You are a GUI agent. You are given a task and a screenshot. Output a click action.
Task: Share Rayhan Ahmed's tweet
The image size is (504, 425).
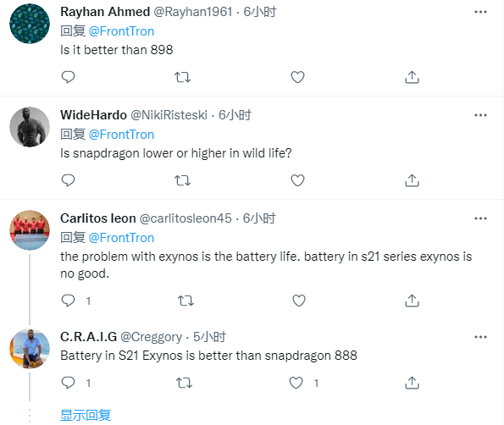coord(412,77)
